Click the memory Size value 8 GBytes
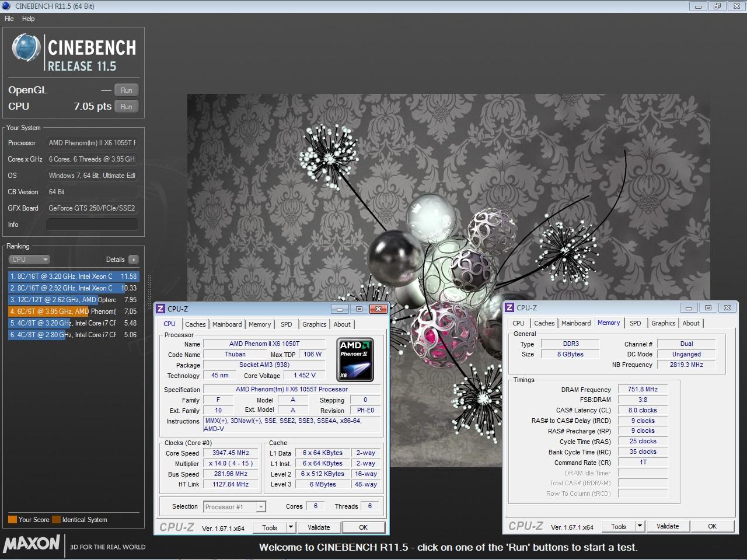Screen dimensions: 747x560 point(570,355)
